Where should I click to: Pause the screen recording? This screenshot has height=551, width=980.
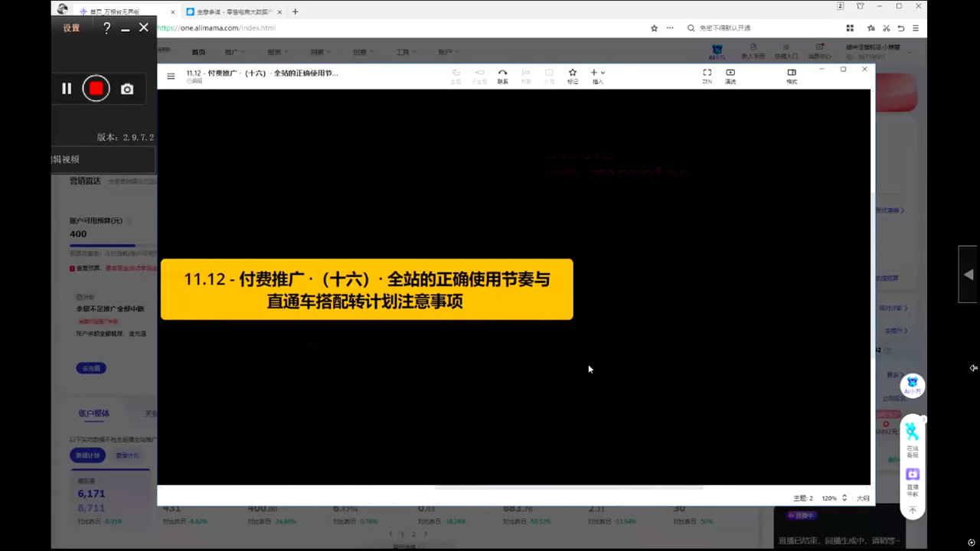[67, 89]
